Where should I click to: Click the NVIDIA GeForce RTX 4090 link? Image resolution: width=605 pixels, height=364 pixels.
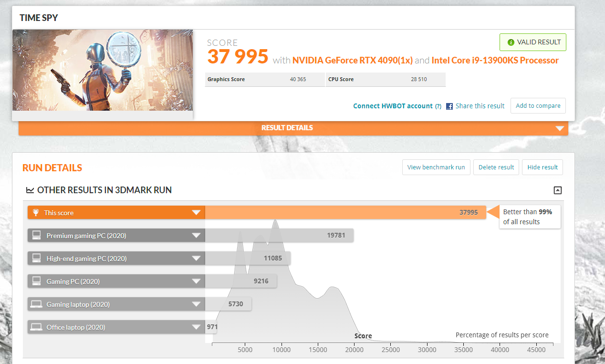point(352,61)
